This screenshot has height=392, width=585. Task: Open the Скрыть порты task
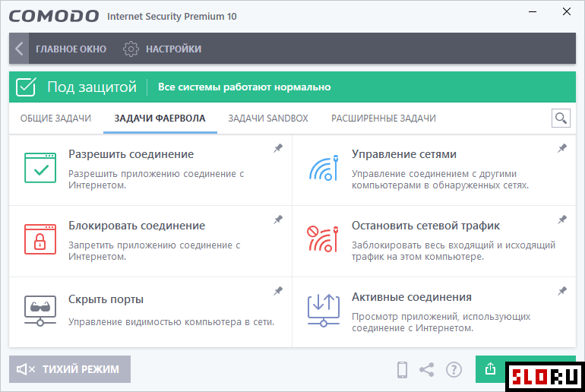coord(106,299)
